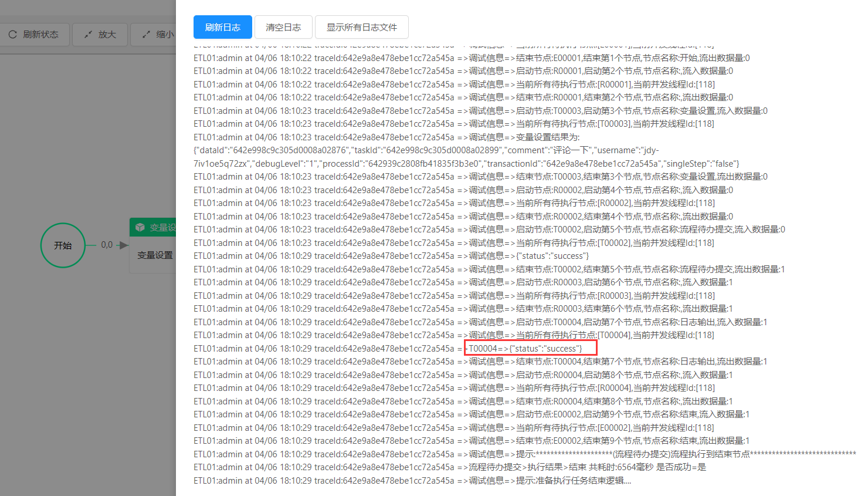Click log entry 启动节点:T00002 流程待办提交
The height and width of the screenshot is (496, 868).
point(489,230)
